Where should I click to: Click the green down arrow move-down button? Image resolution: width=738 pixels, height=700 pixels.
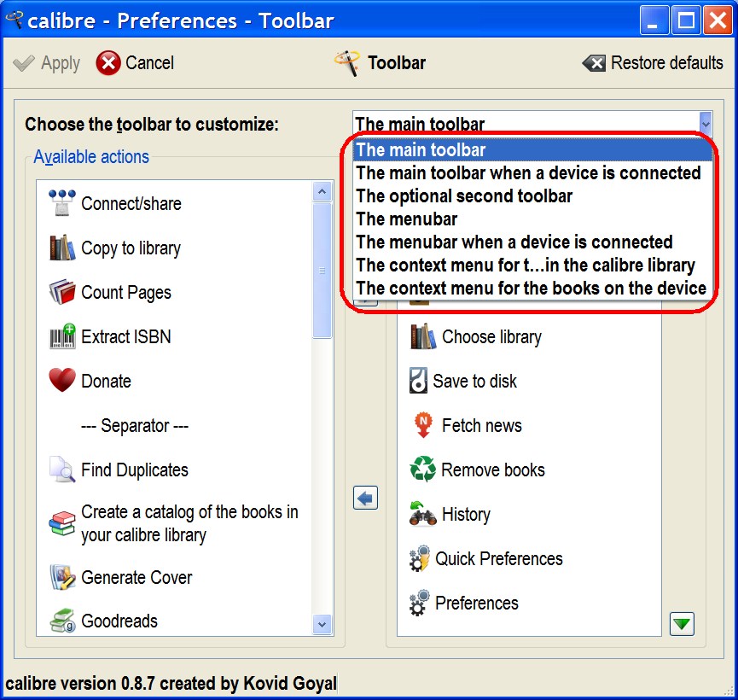coord(682,624)
